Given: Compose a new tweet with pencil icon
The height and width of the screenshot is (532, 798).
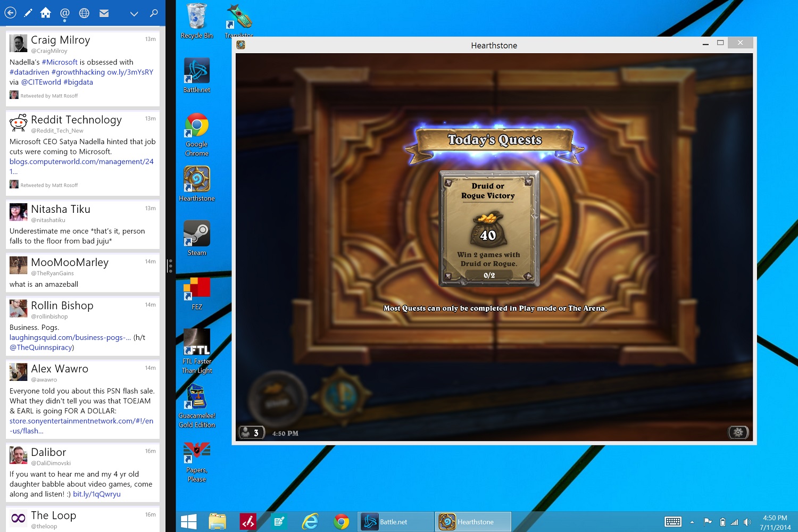Looking at the screenshot, I should tap(28, 13).
